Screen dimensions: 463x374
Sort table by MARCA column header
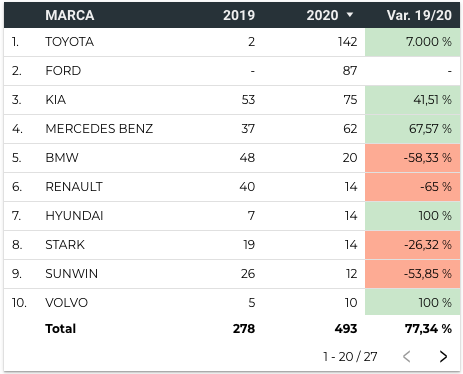coord(70,15)
